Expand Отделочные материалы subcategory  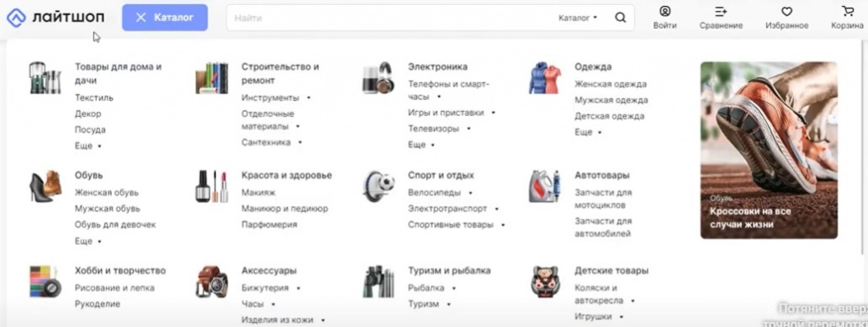point(298,126)
